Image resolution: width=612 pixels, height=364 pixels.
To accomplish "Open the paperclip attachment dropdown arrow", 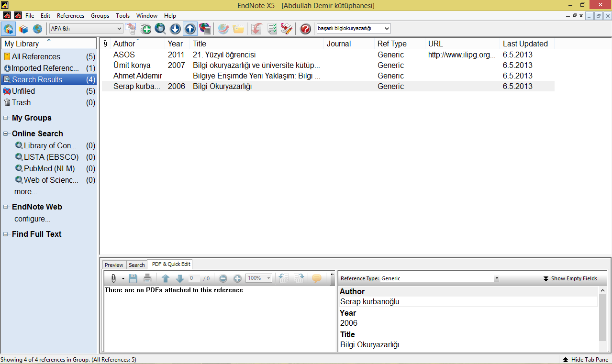I will click(123, 278).
